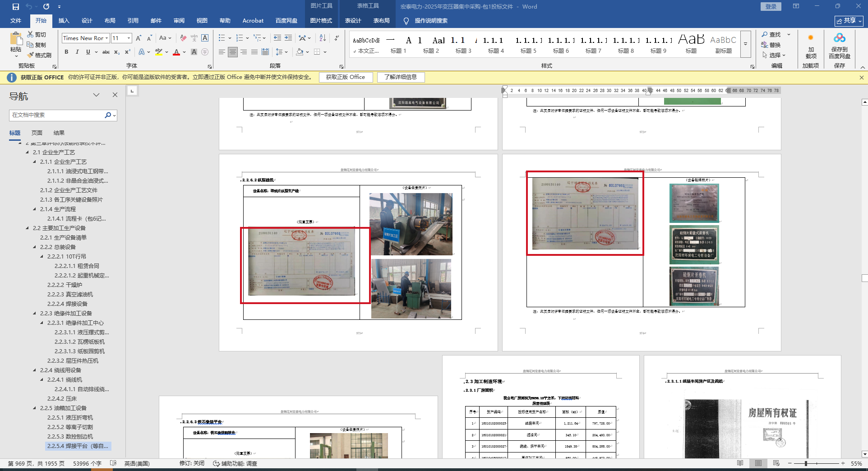Toggle character shading button
This screenshot has height=471, width=868.
[x=194, y=52]
